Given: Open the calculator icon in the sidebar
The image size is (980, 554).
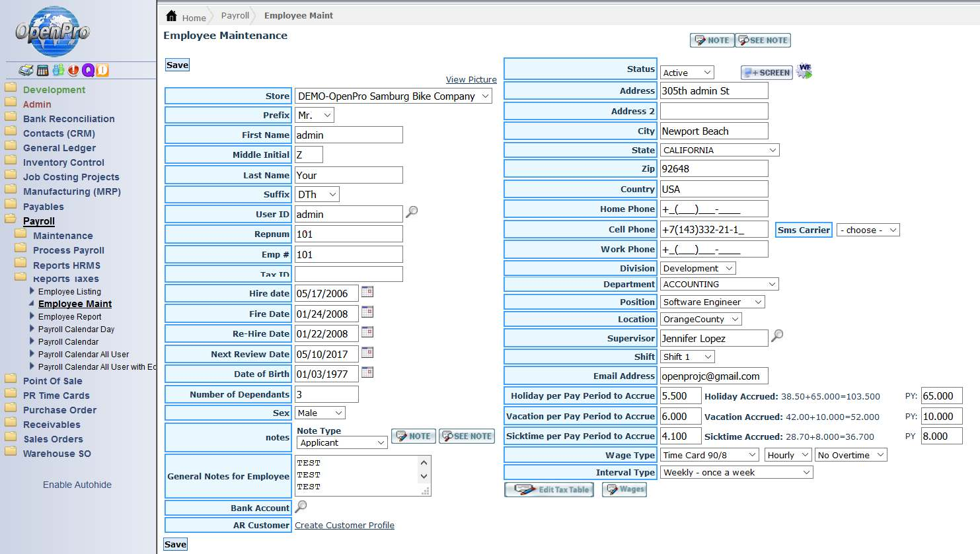Looking at the screenshot, I should click(x=42, y=71).
